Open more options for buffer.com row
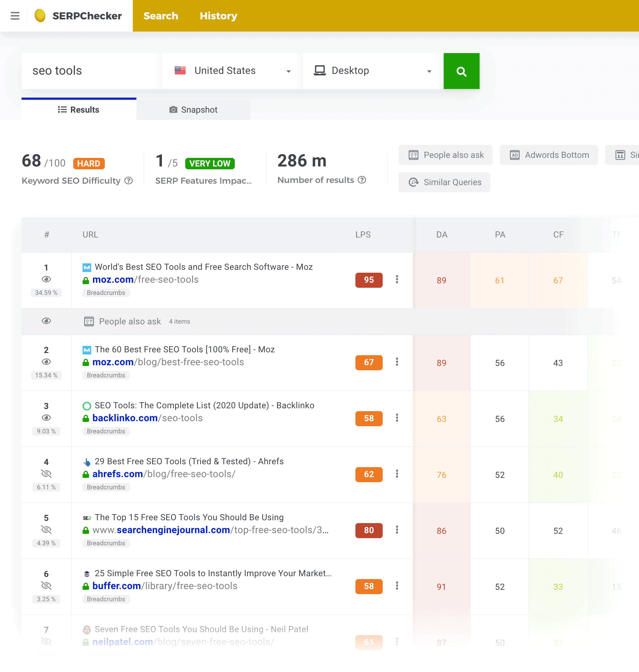 [397, 586]
